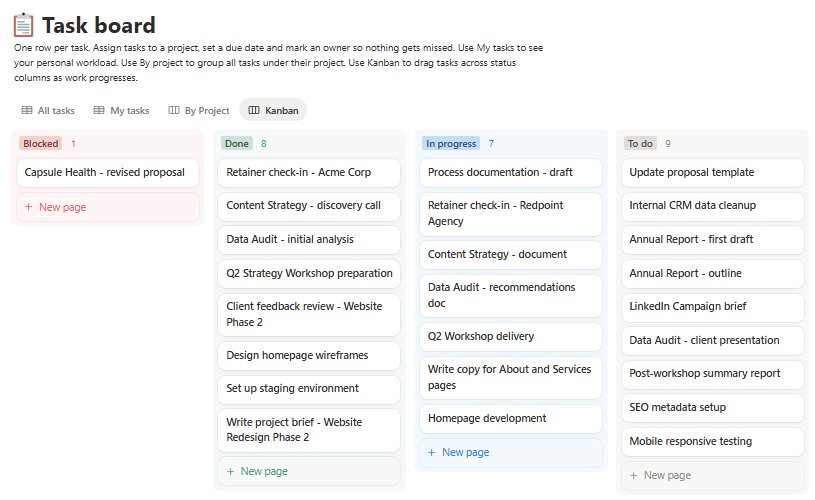Switch to the By Project view
815x500 pixels.
click(x=199, y=110)
